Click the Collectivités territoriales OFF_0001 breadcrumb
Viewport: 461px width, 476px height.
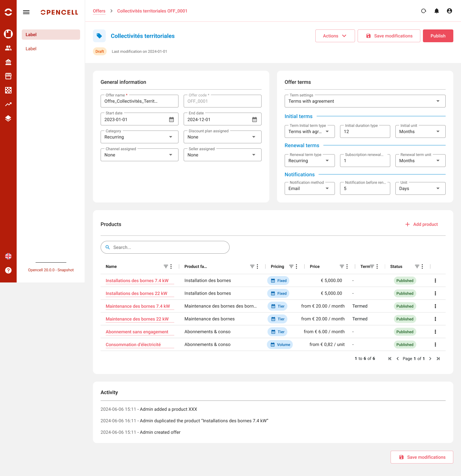[152, 11]
